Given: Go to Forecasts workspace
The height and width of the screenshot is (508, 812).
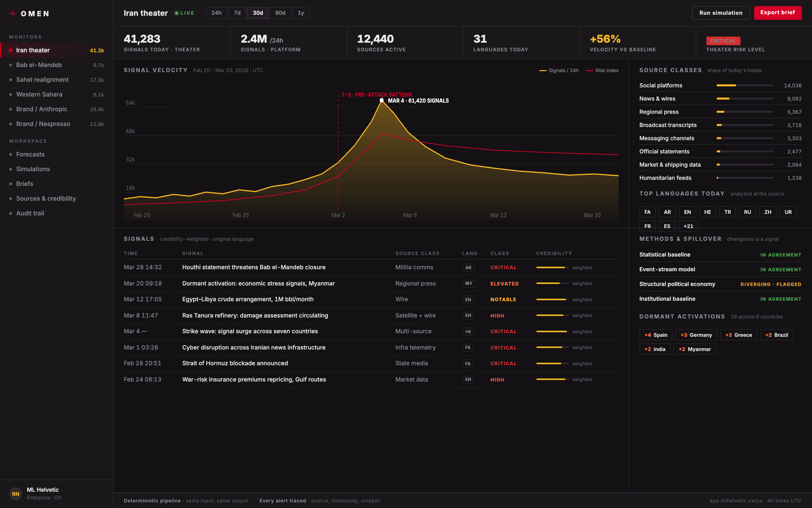Looking at the screenshot, I should point(57,154).
